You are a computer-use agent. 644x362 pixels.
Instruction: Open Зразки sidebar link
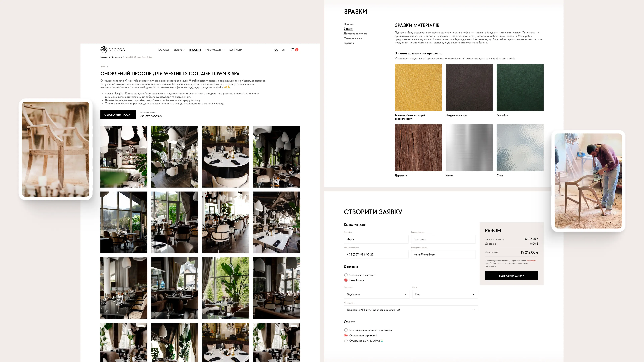click(x=348, y=29)
